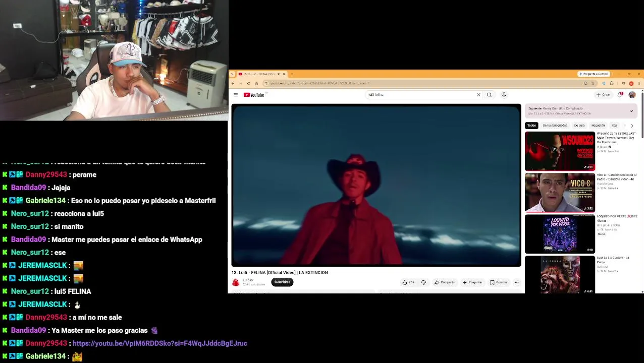The image size is (644, 363).
Task: Click username Bandida09 saying Jajaja
Action: tap(28, 188)
